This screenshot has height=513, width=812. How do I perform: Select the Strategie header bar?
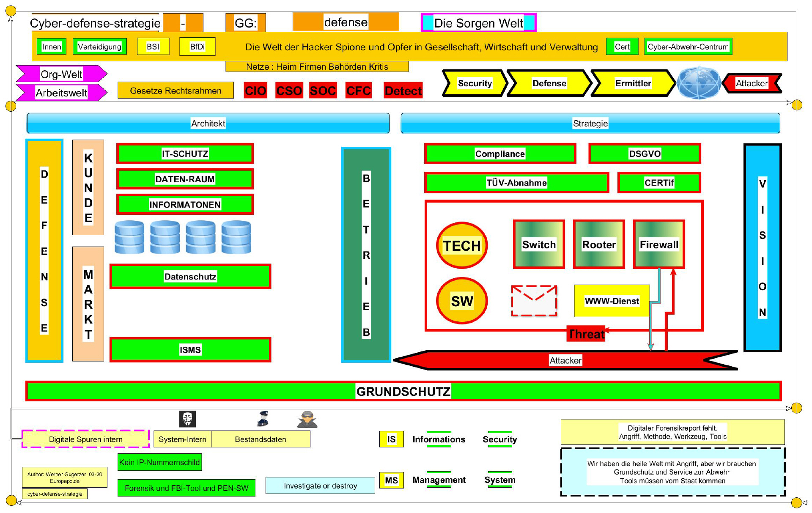(x=590, y=123)
